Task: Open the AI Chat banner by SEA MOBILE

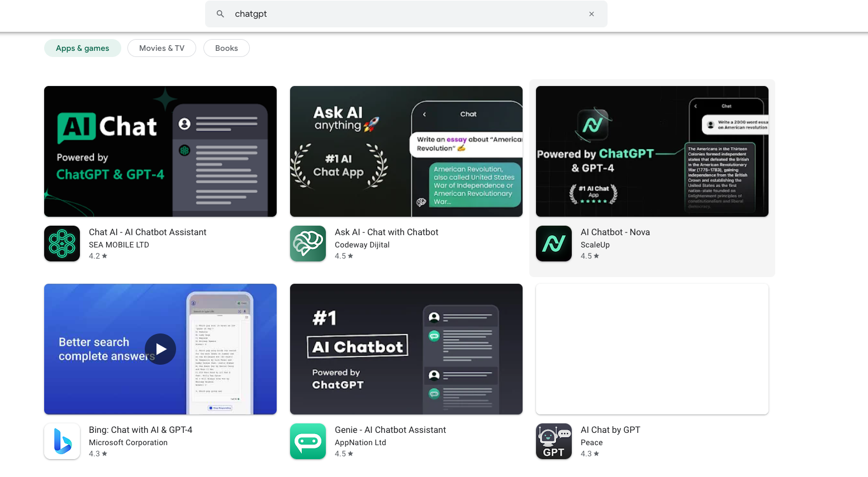Action: coord(160,151)
